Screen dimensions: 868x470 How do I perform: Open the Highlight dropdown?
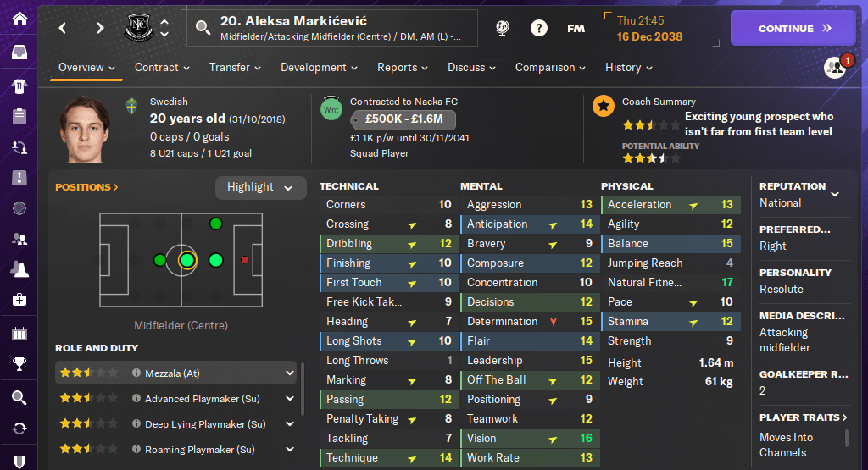tap(260, 187)
